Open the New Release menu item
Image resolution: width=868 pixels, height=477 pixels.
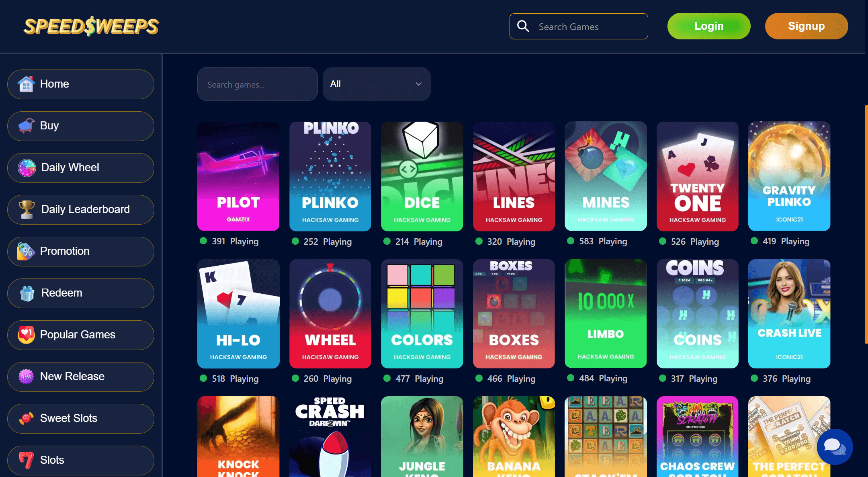point(81,377)
